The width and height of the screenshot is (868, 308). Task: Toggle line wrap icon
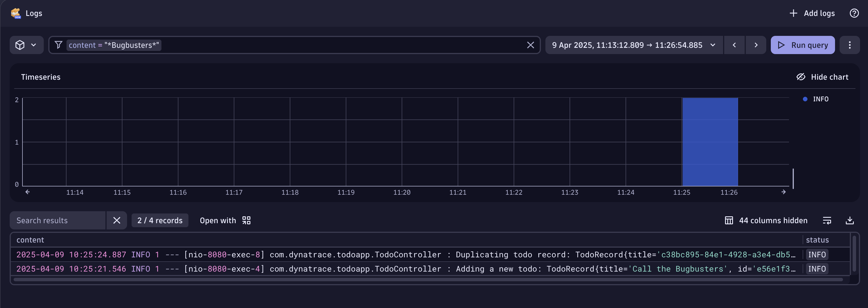pos(827,220)
